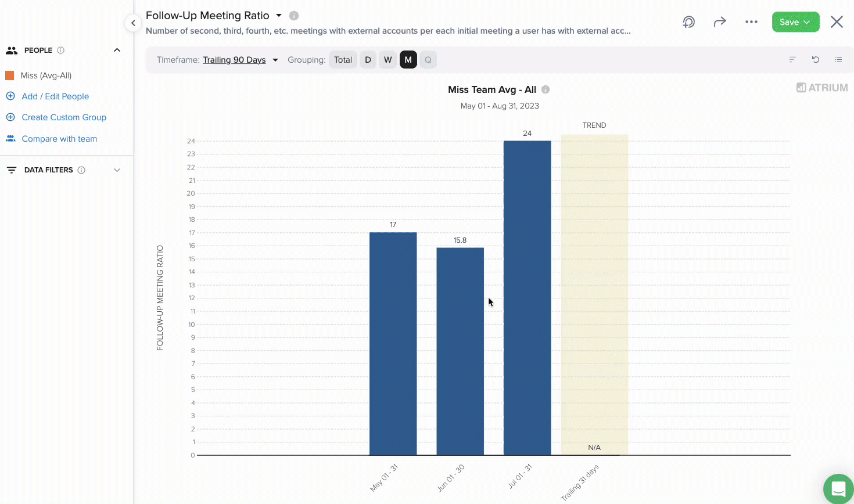
Task: Click the Jul 01 - 31 bar
Action: point(528,298)
